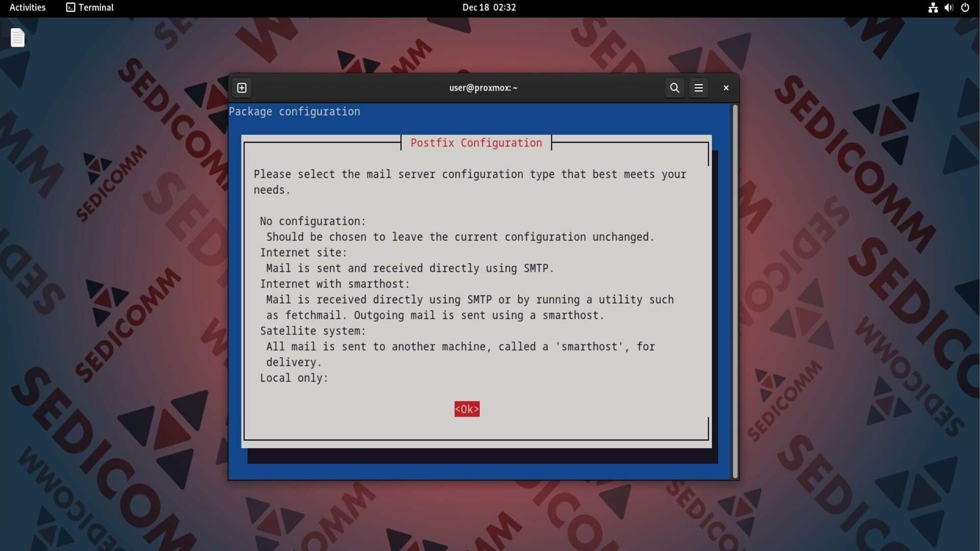Click the 'Local only:' line

(x=294, y=378)
